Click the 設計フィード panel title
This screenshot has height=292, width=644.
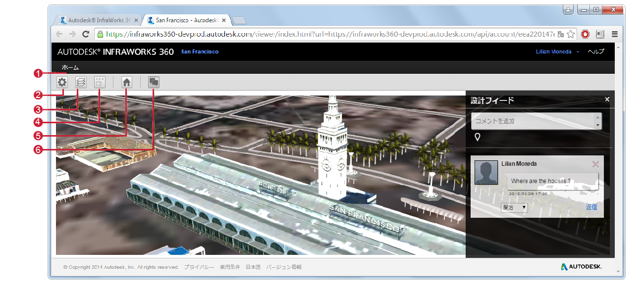pos(492,100)
